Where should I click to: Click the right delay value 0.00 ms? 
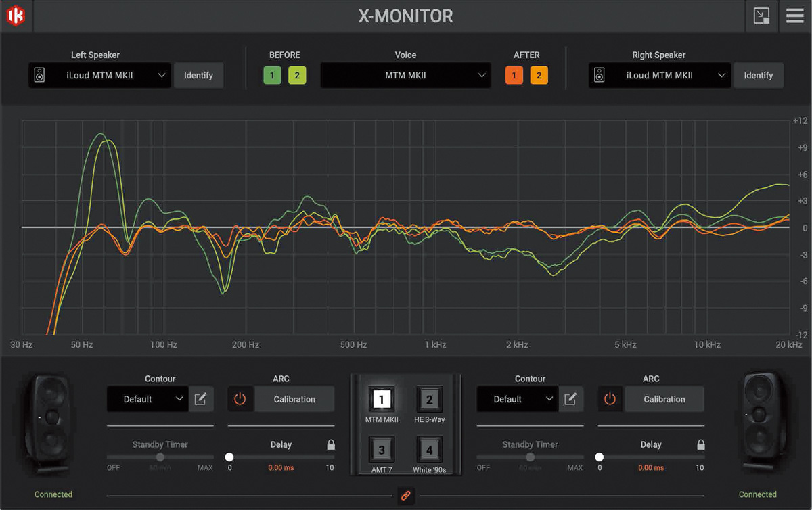click(x=651, y=468)
